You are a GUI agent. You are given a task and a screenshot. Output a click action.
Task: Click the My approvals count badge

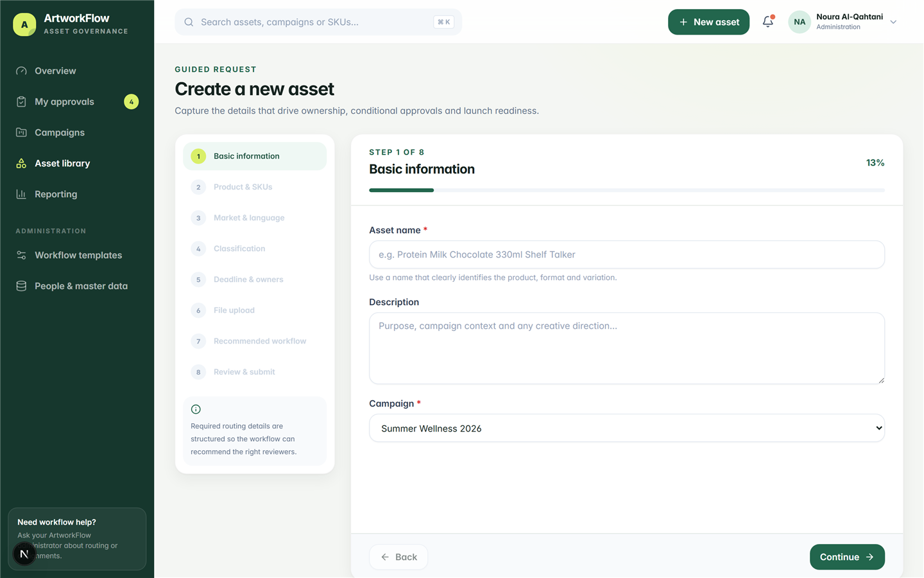click(x=131, y=101)
